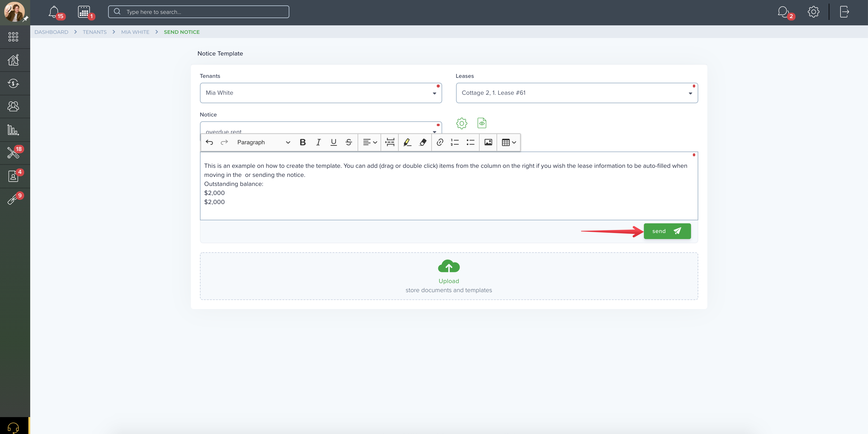Undo the last editor change
This screenshot has height=434, width=868.
tap(209, 142)
